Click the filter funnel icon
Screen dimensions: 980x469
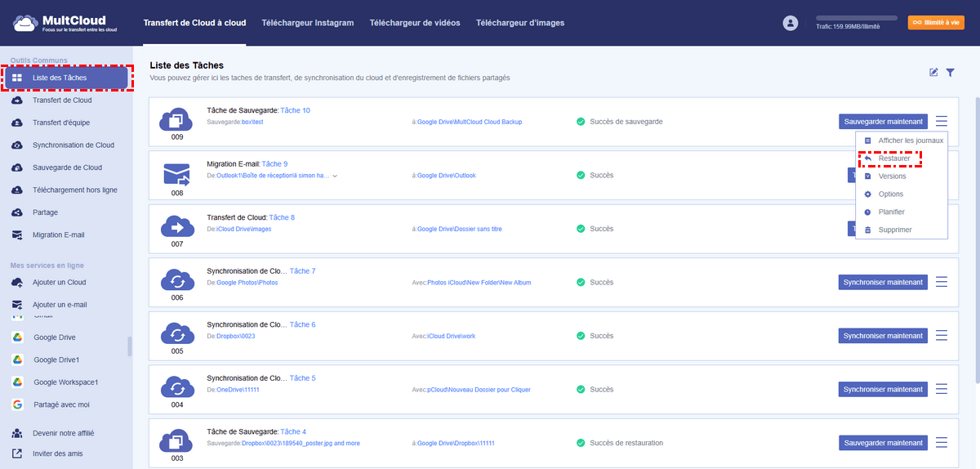click(x=951, y=73)
